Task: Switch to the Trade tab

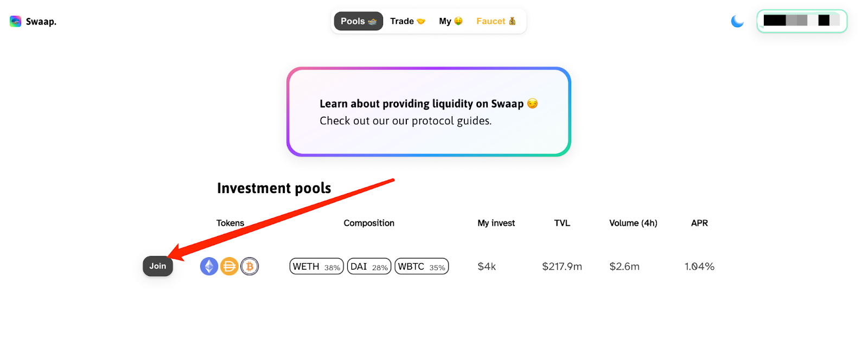Action: [x=408, y=21]
